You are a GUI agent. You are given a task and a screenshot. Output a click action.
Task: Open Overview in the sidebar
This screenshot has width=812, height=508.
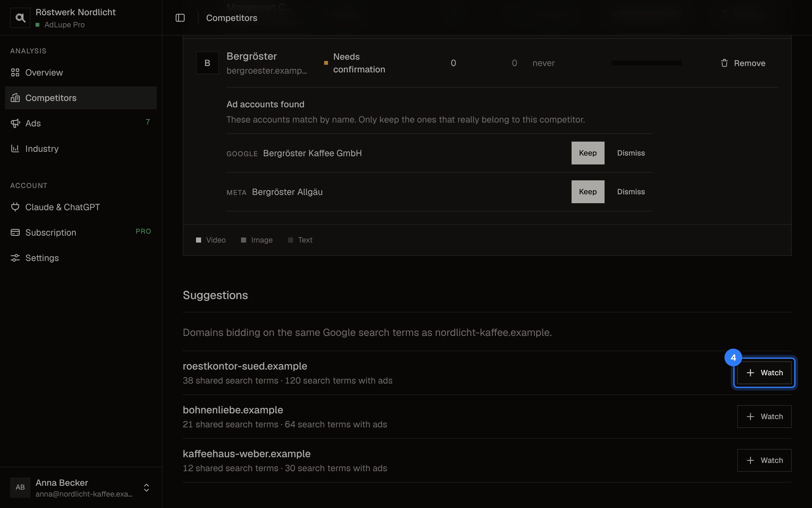pyautogui.click(x=81, y=72)
